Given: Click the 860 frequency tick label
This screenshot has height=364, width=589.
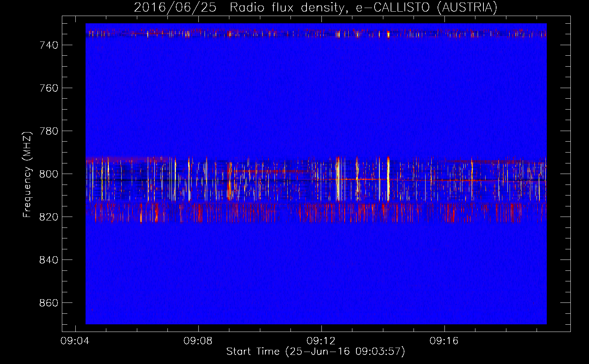Looking at the screenshot, I should click(49, 303).
